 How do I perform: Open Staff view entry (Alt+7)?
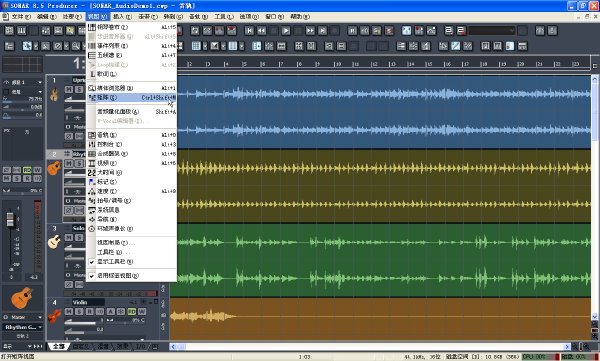point(132,55)
